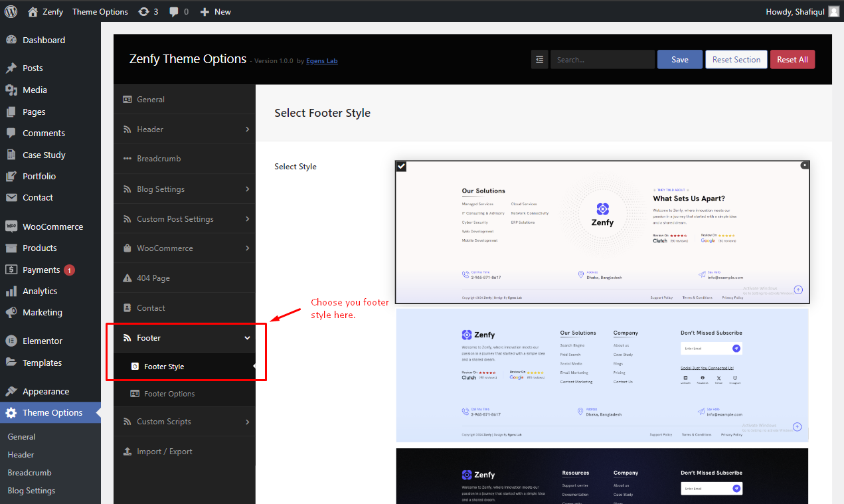This screenshot has width=844, height=504.
Task: Click the theme options Search field
Action: click(x=602, y=59)
